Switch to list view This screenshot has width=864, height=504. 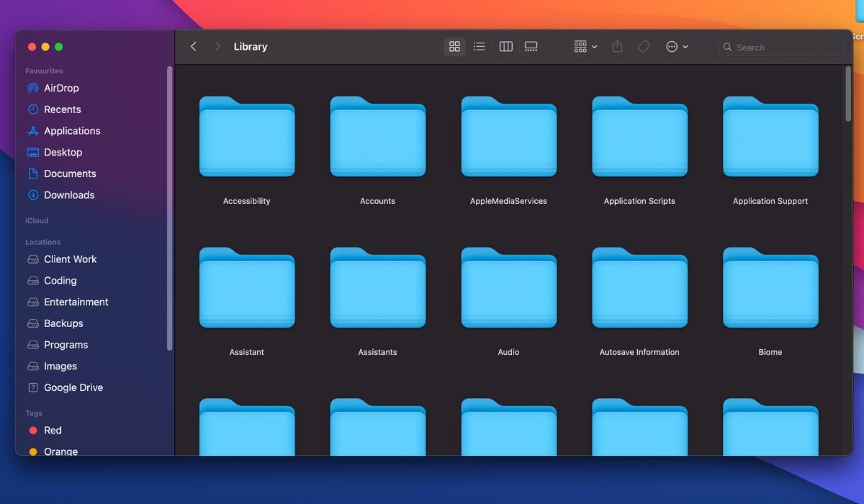tap(479, 47)
